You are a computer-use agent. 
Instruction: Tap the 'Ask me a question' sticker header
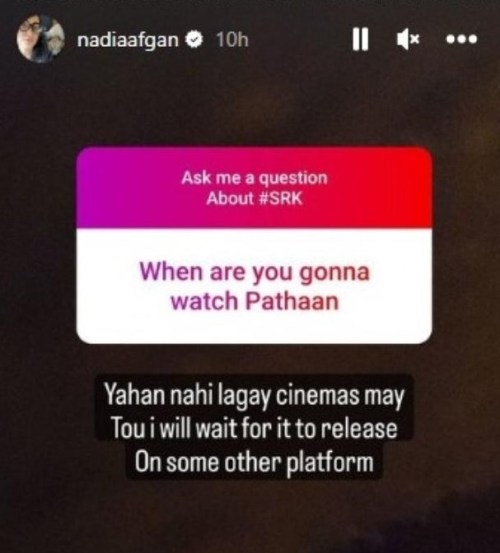coord(254,178)
